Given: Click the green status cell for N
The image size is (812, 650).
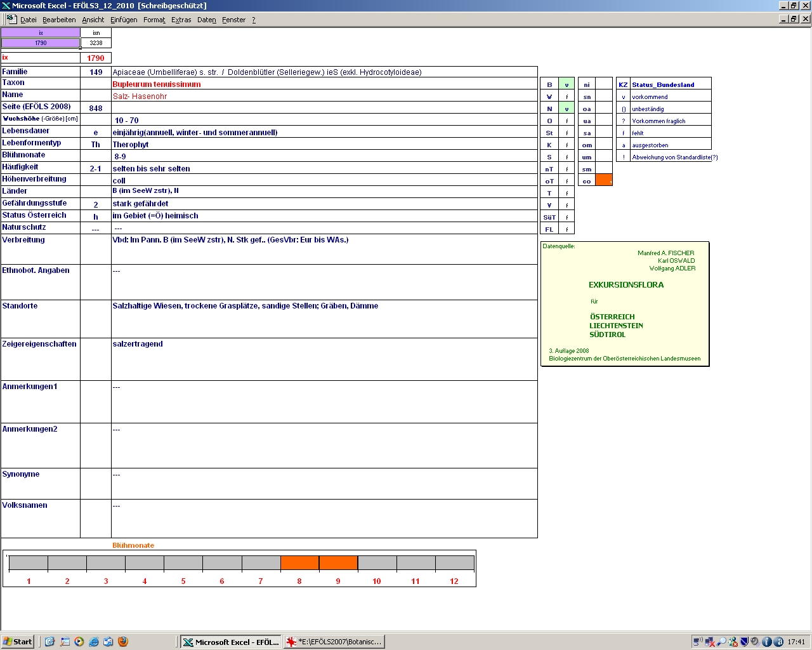Looking at the screenshot, I should (566, 109).
